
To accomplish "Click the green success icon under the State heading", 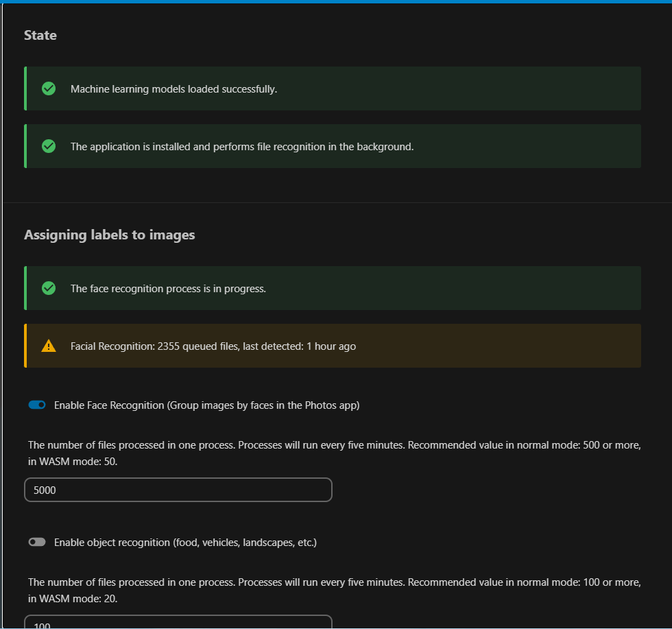I will 48,88.
